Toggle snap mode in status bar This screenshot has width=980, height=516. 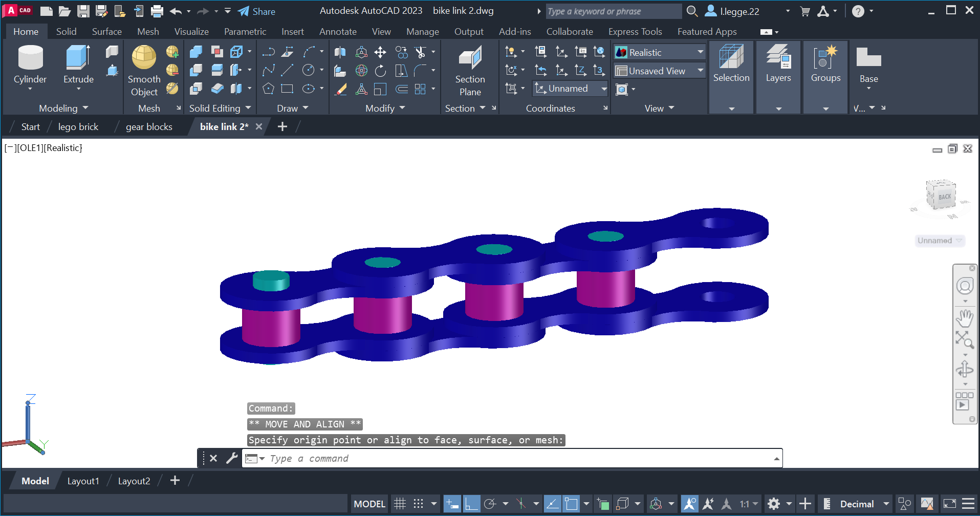(x=419, y=504)
